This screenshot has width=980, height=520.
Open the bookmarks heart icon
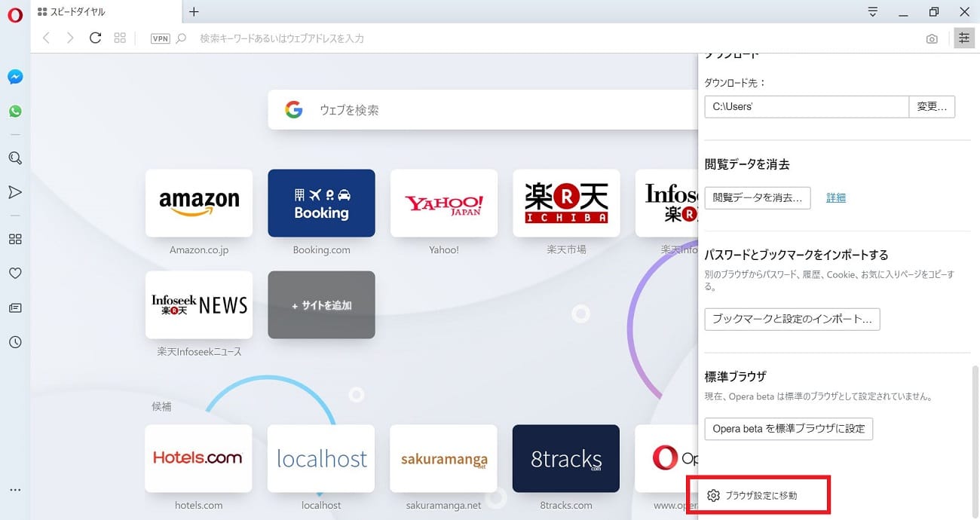(15, 274)
